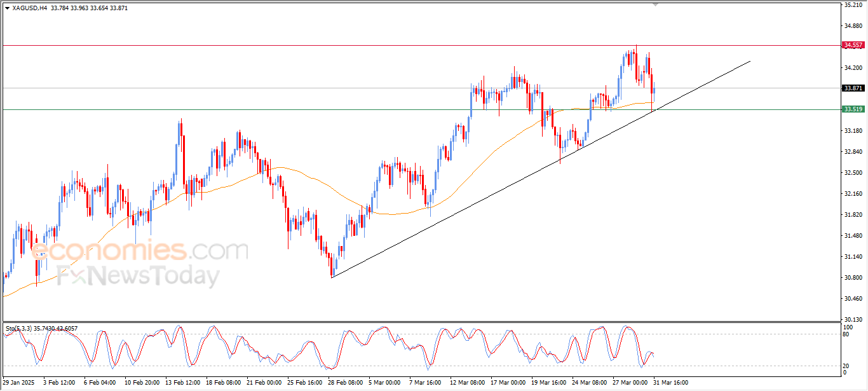Click the 32.160 price axis value
Image resolution: width=868 pixels, height=391 pixels.
click(x=853, y=194)
